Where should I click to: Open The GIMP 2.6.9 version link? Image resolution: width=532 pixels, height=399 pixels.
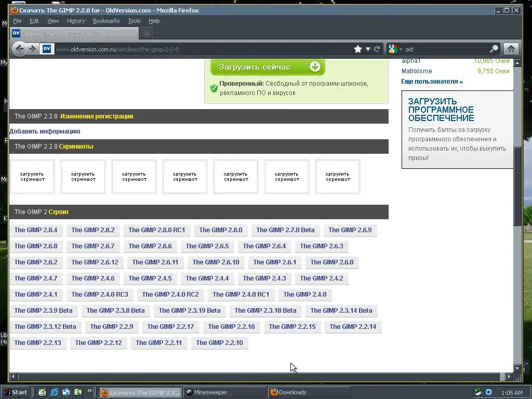(350, 230)
